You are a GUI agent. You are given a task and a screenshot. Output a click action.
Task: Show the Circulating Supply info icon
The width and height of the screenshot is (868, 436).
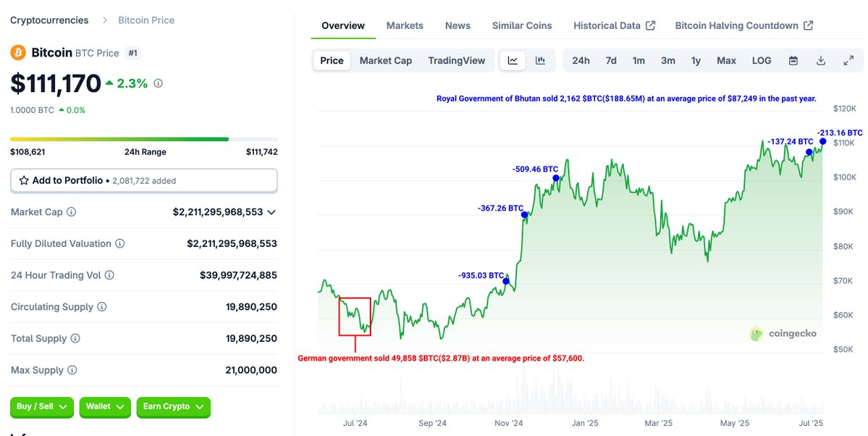(102, 307)
